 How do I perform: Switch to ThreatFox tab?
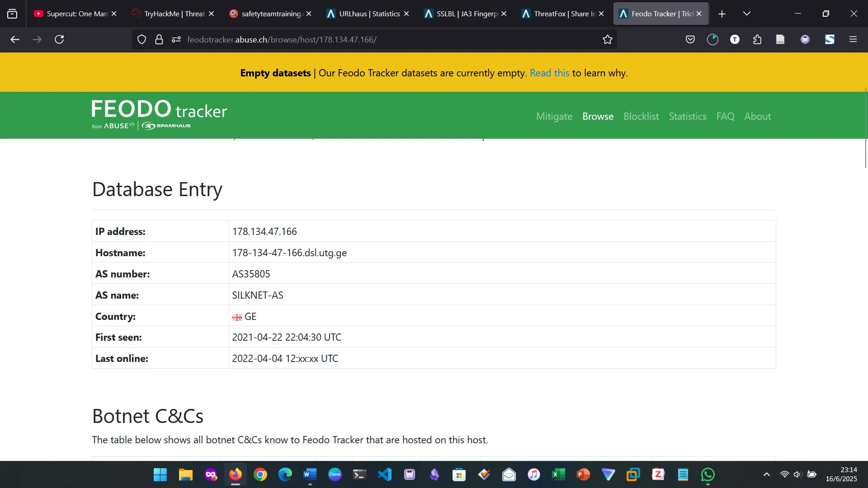[x=564, y=14]
